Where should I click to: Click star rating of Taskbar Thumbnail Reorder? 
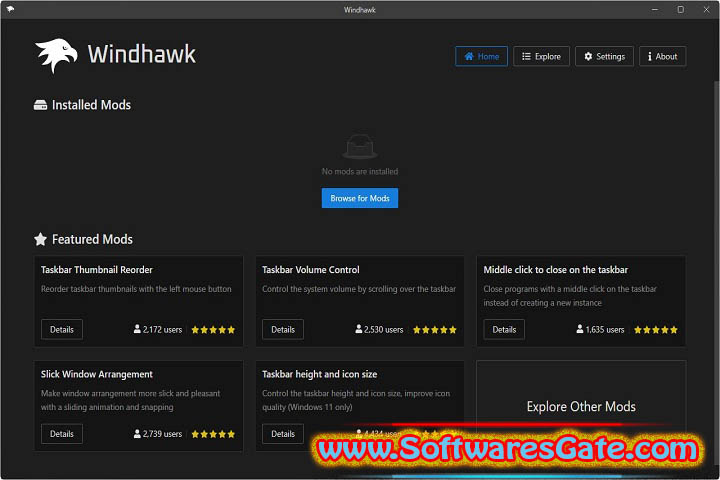[213, 330]
